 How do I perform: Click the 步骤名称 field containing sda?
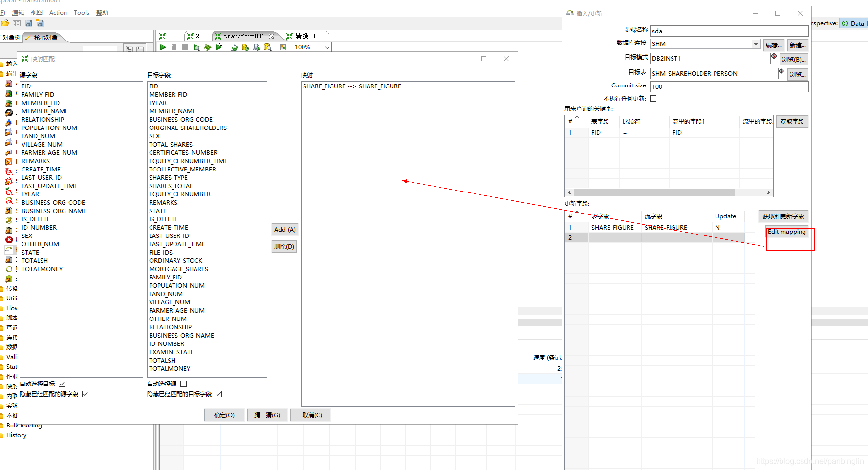tap(729, 31)
